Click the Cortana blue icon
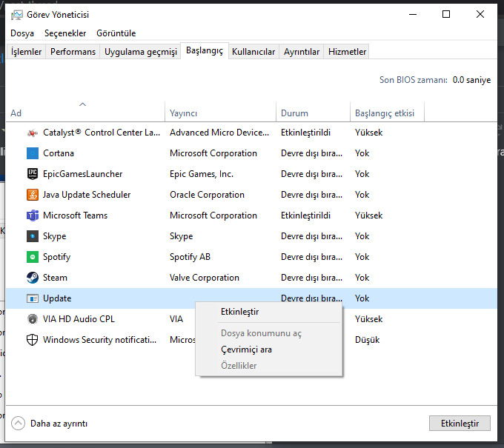 pyautogui.click(x=33, y=153)
